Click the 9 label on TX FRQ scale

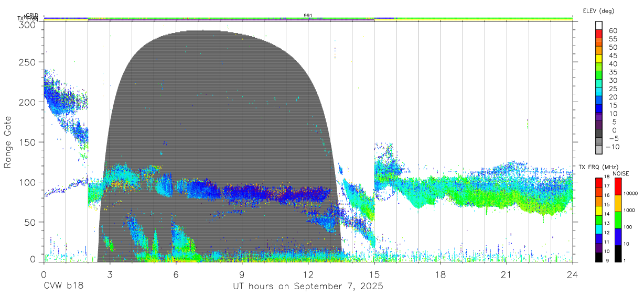click(608, 261)
